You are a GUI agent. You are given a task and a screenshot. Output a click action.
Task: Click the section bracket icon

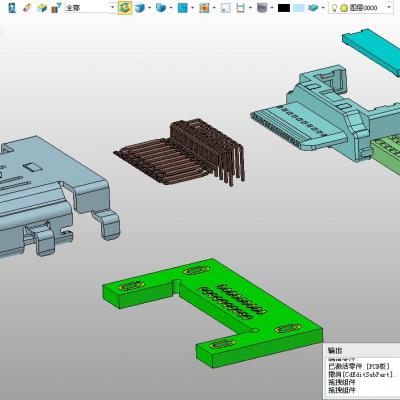(240, 7)
